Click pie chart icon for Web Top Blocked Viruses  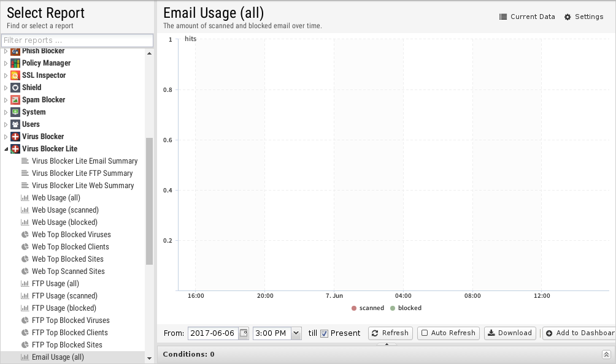25,235
